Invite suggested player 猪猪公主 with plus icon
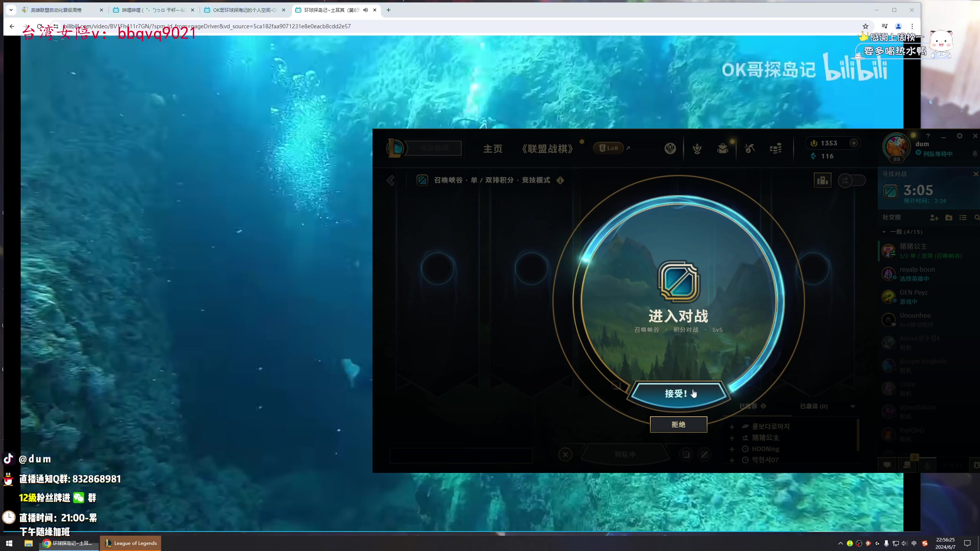Viewport: 980px width, 551px height. [x=732, y=438]
